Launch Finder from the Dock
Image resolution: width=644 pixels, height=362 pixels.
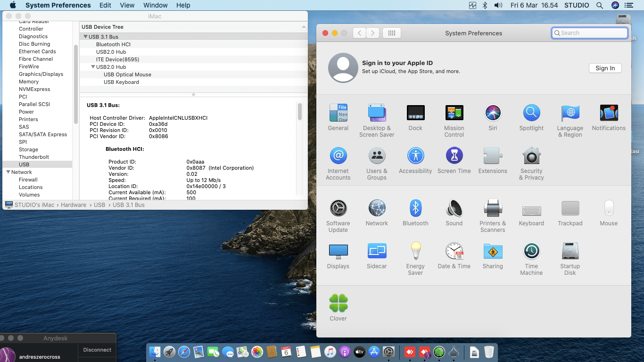155,352
